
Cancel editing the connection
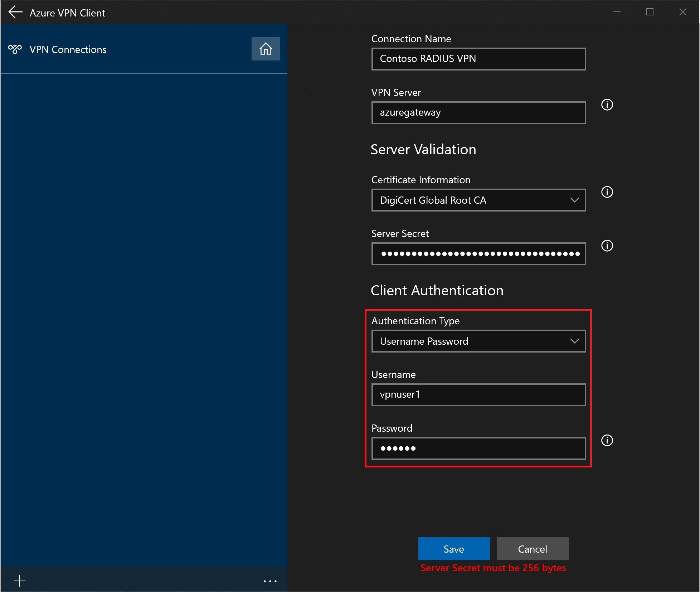[533, 549]
